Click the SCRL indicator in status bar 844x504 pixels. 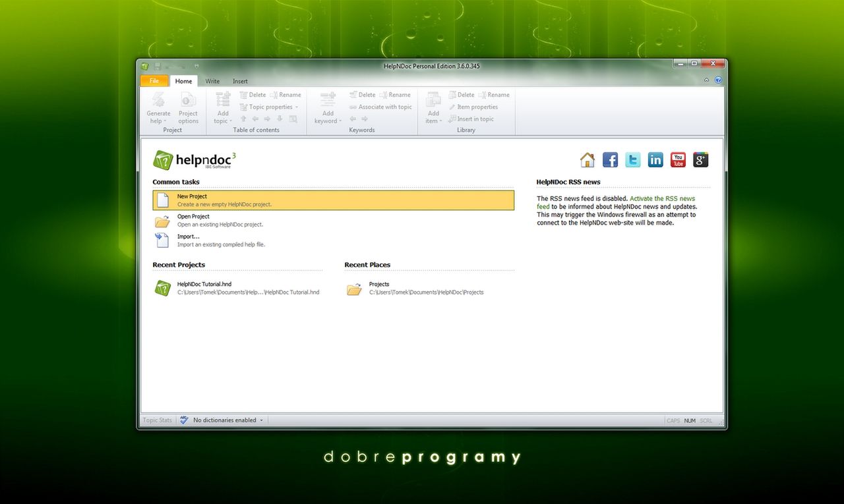[706, 420]
